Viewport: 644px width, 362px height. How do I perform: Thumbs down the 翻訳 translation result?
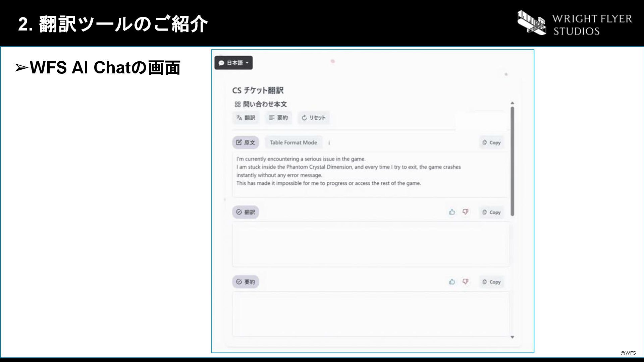(465, 212)
